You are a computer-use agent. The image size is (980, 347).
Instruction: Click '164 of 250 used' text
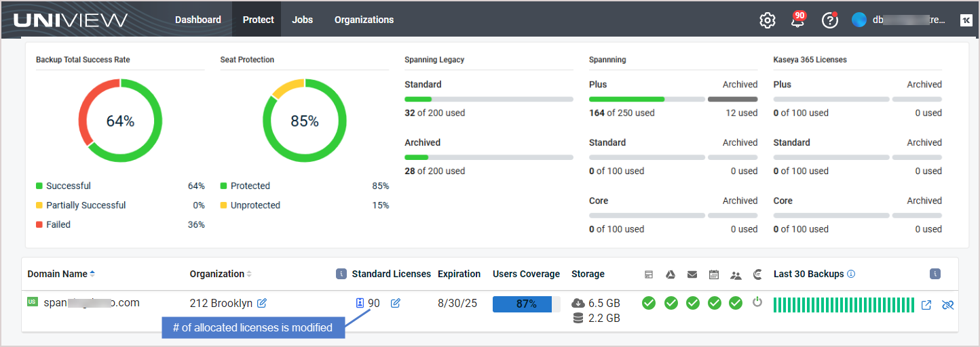[x=622, y=113]
